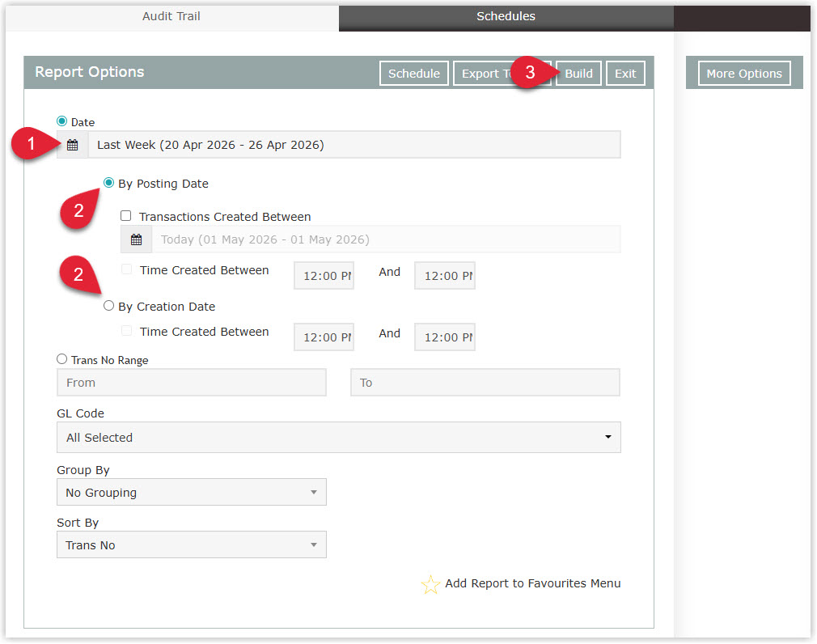Select the By Posting Date option
Image resolution: width=817 pixels, height=644 pixels.
point(108,183)
